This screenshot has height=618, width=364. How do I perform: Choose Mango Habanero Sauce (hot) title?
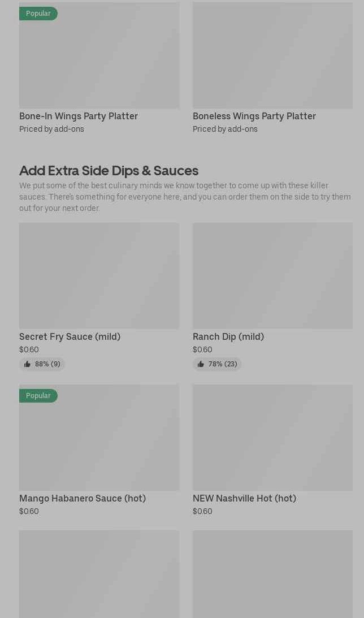[x=83, y=498]
